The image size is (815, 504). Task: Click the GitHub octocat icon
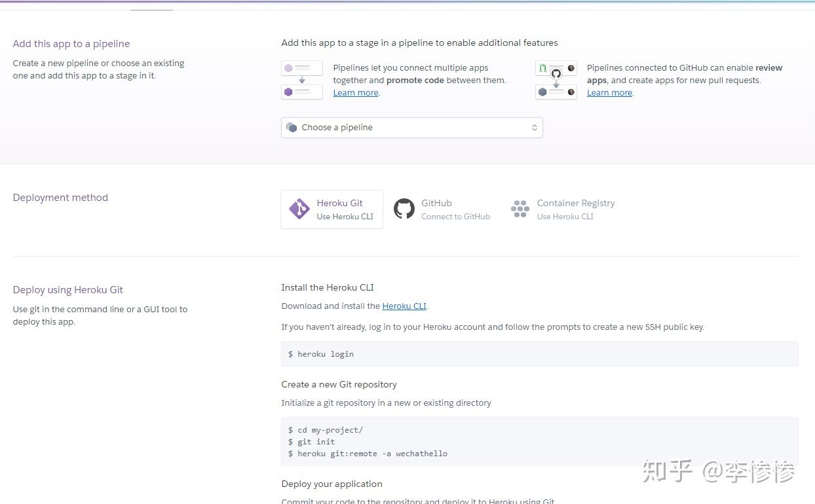coord(404,209)
